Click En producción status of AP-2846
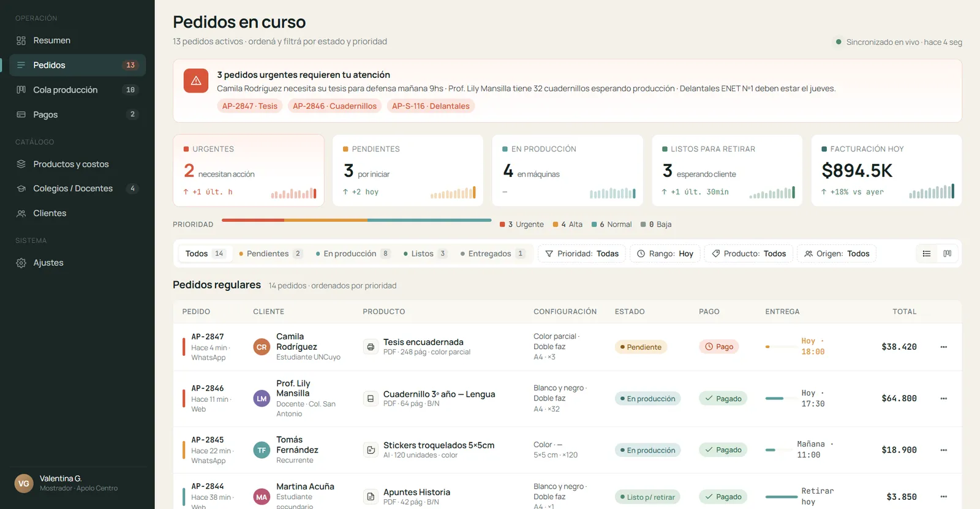The image size is (980, 509). 647,398
